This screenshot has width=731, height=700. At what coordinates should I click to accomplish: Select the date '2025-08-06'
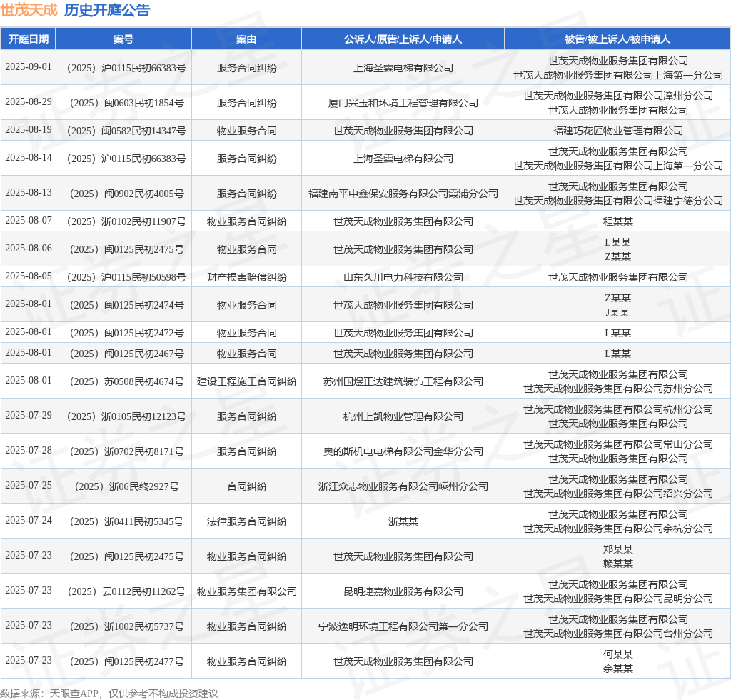pyautogui.click(x=29, y=248)
